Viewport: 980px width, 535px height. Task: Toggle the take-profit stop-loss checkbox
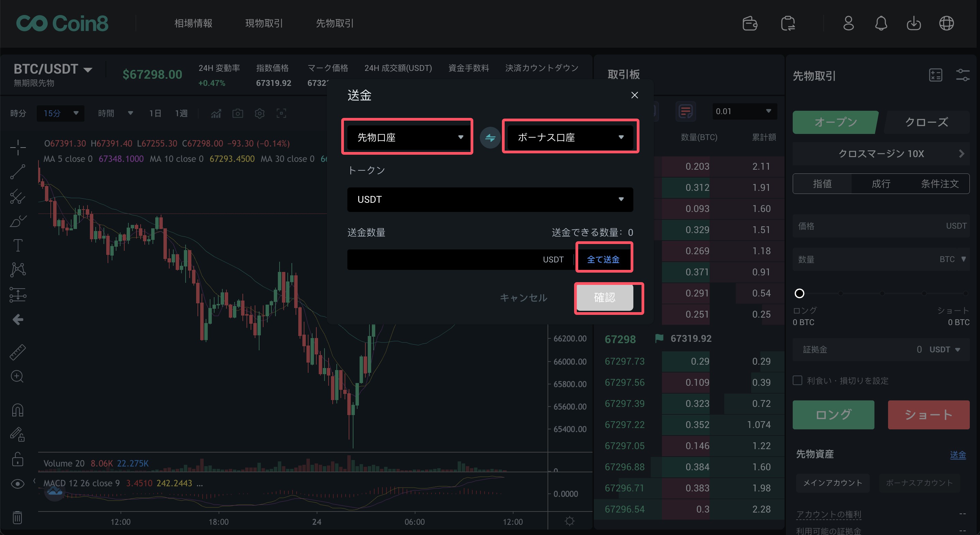pyautogui.click(x=798, y=380)
